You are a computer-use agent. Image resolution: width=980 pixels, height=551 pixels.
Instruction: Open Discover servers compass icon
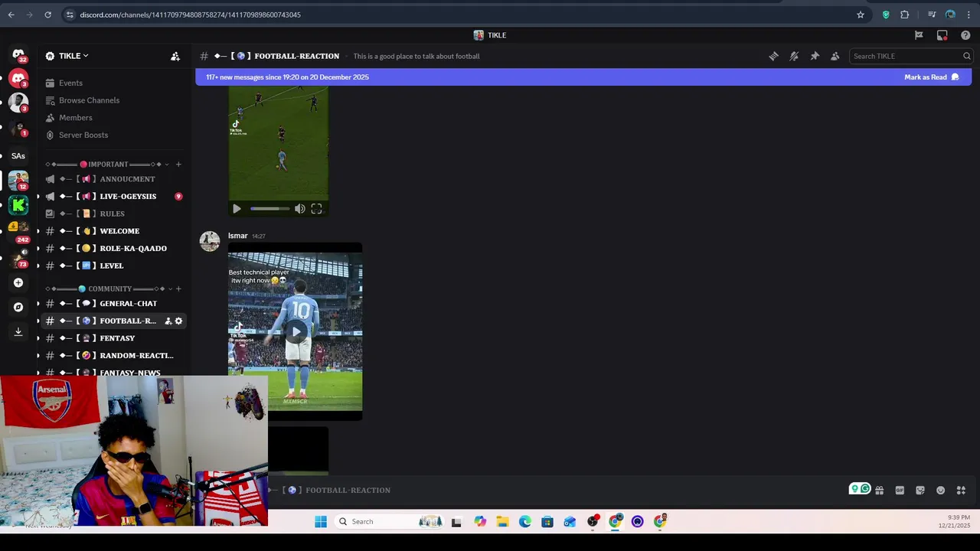tap(18, 307)
